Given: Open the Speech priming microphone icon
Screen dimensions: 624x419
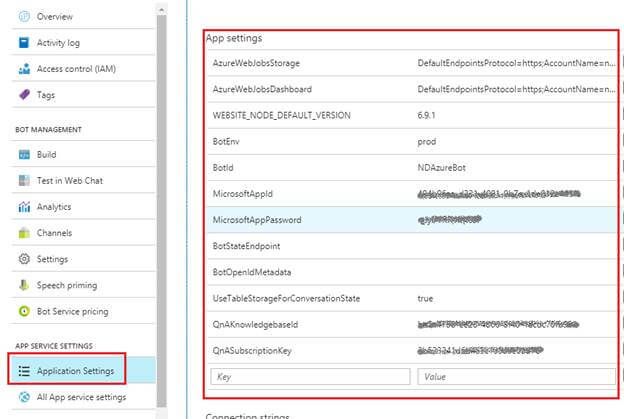Looking at the screenshot, I should click(x=24, y=285).
